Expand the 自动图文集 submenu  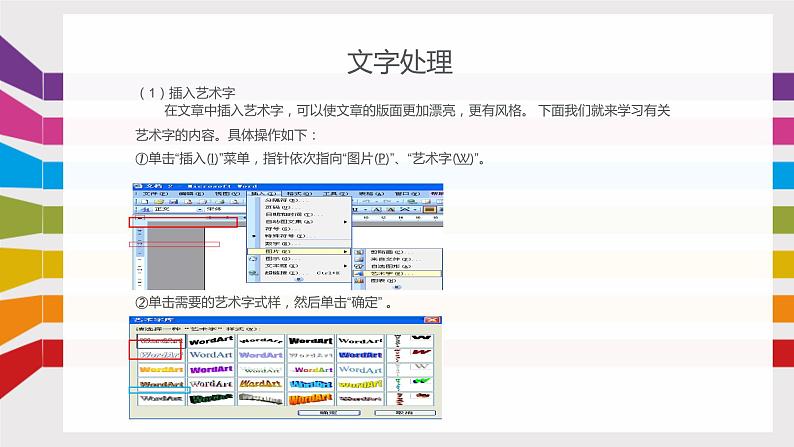pyautogui.click(x=299, y=222)
